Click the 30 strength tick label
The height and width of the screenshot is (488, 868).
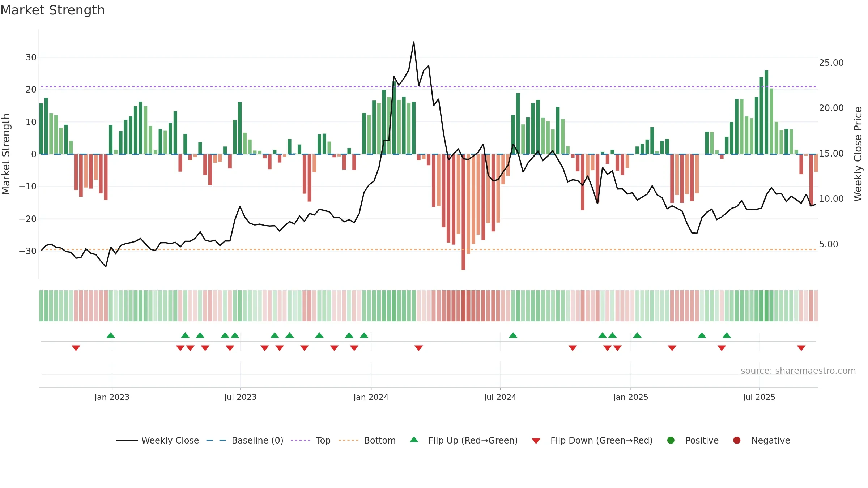pos(31,57)
